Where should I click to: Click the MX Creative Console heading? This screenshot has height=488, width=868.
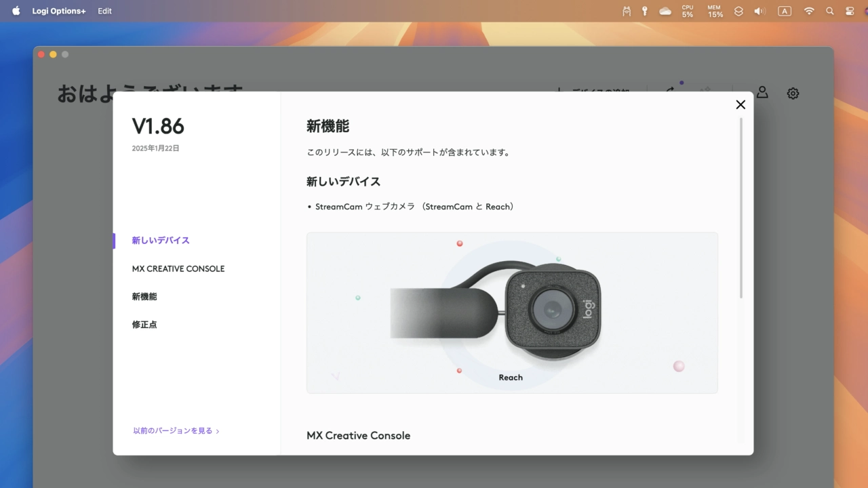[x=358, y=435]
